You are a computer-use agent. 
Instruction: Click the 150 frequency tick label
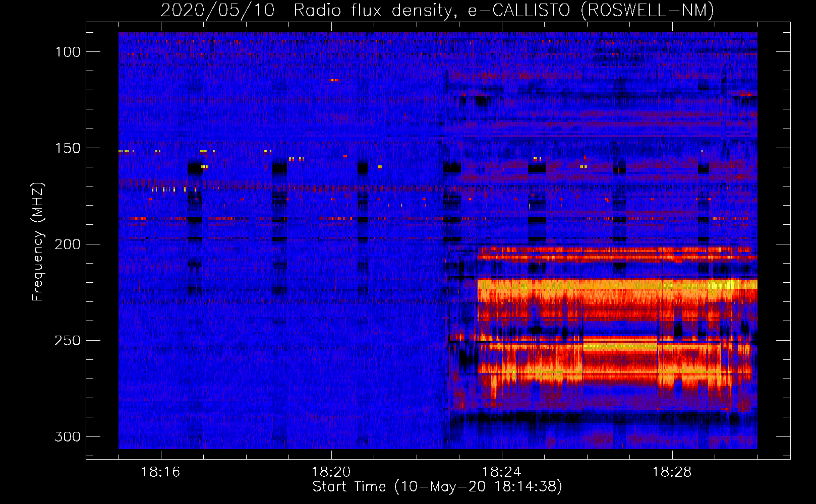tap(68, 148)
